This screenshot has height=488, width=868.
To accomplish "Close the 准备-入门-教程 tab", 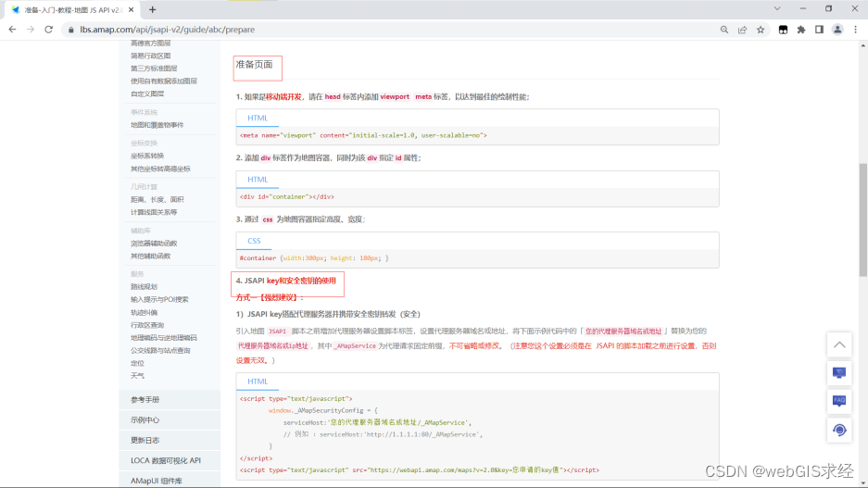I will pos(132,9).
